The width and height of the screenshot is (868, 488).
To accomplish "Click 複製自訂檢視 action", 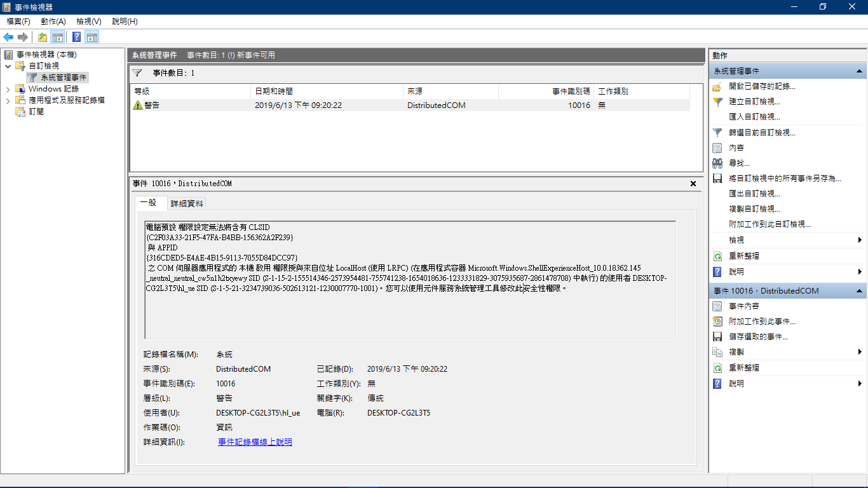I will pos(754,209).
